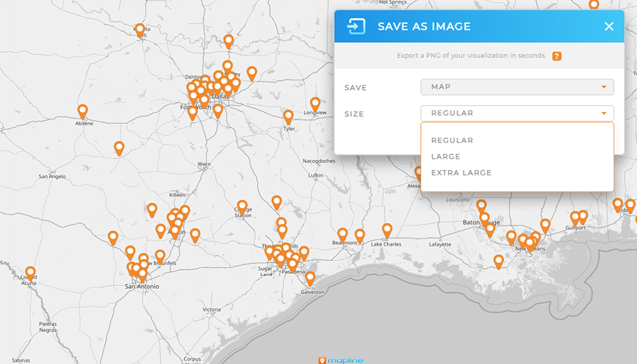Click the map pin at Abilene
Viewport: 637px width, 364px height.
[x=83, y=111]
